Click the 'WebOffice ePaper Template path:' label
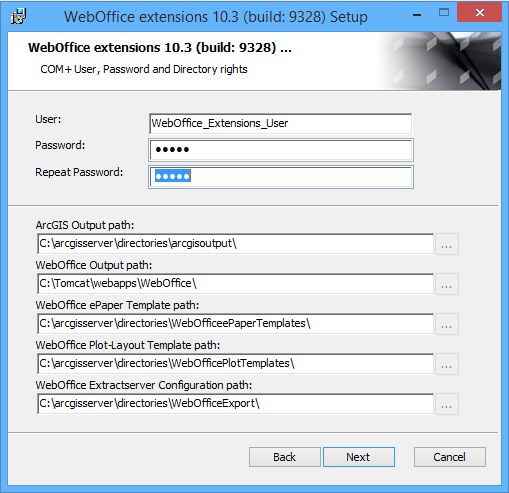Image resolution: width=509 pixels, height=493 pixels. pyautogui.click(x=117, y=305)
